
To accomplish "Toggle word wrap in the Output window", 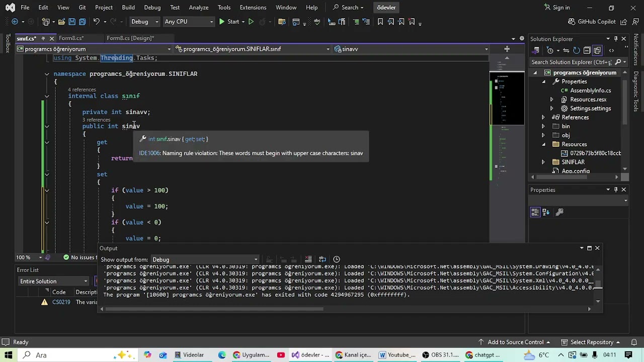I will 323,259.
